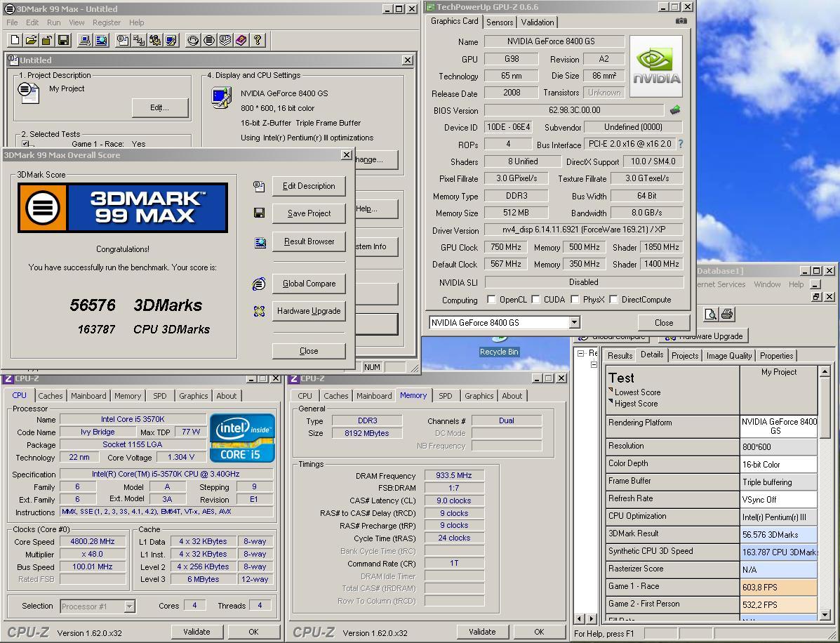Screen dimensions: 840x643
Task: Open the Recycle Bin desktop icon
Action: pos(499,345)
